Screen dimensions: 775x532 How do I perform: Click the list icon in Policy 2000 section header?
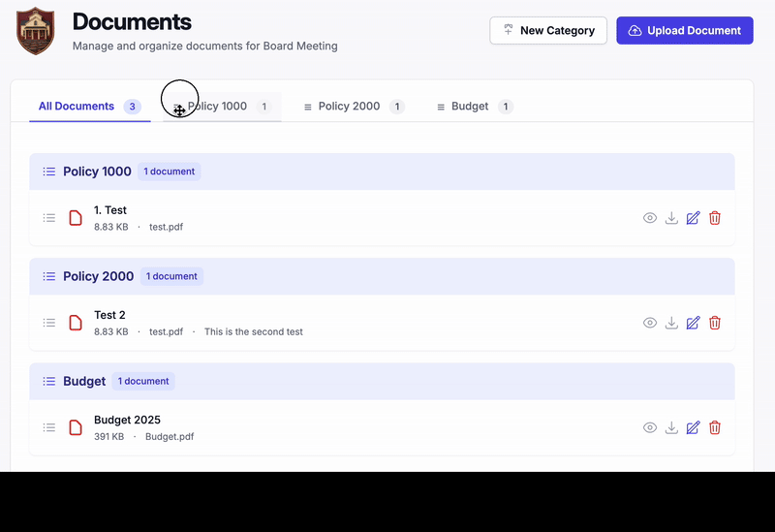point(49,276)
